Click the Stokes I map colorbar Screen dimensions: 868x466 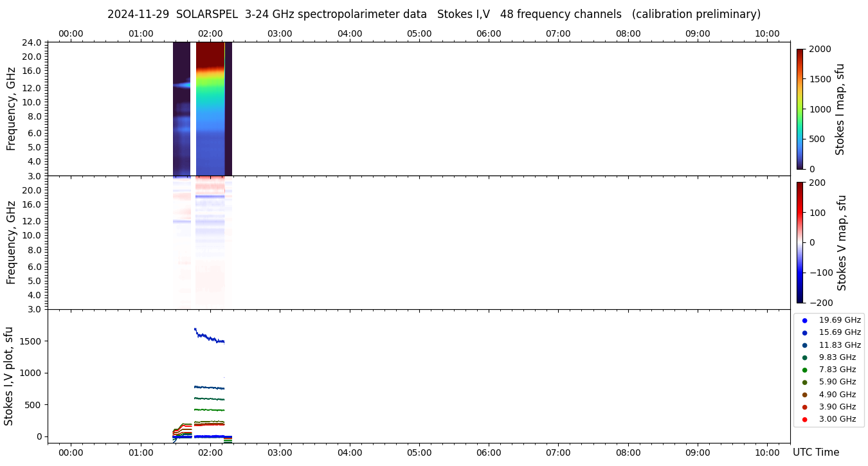click(800, 109)
